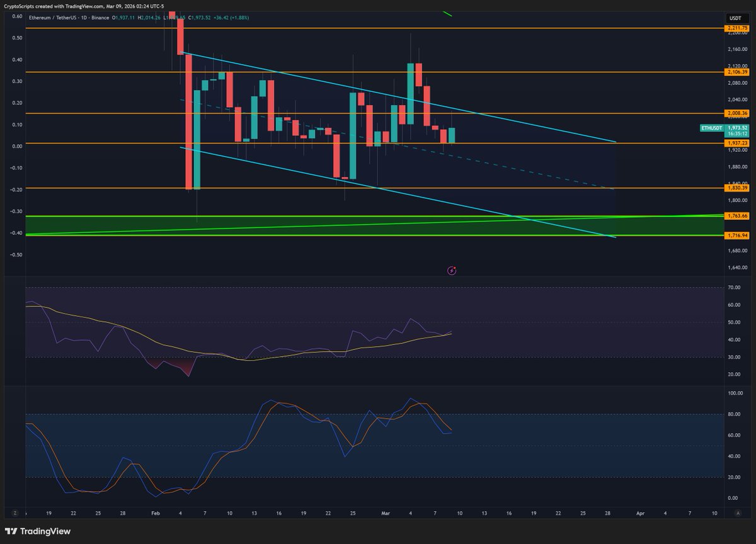This screenshot has height=544, width=756.
Task: Click the 0.60 left scale value
Action: coord(18,17)
